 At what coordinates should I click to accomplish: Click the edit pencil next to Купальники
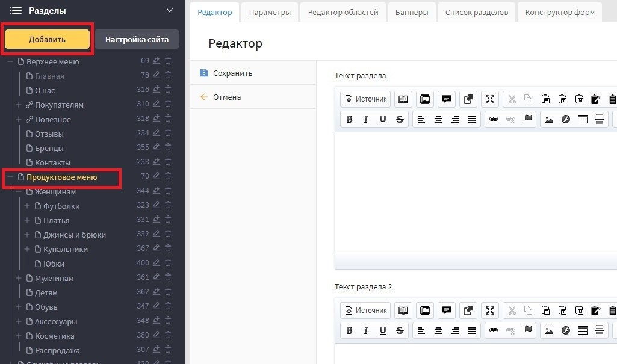point(157,249)
